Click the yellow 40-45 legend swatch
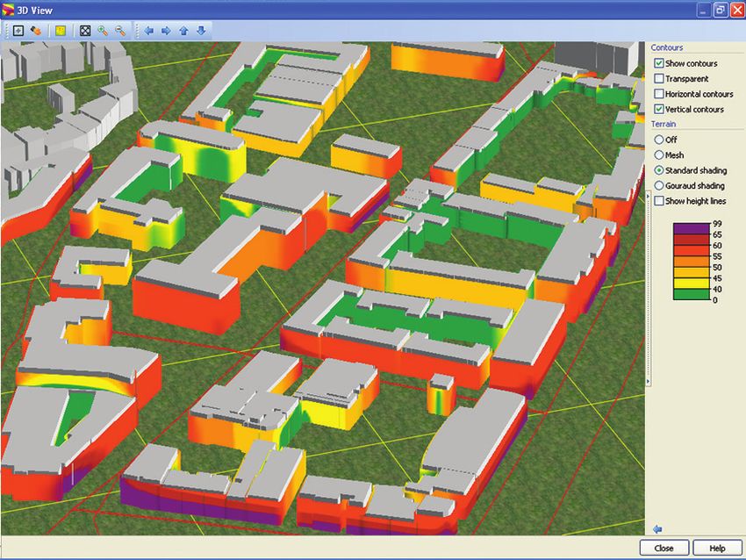Viewport: 746px width, 560px height. point(692,284)
